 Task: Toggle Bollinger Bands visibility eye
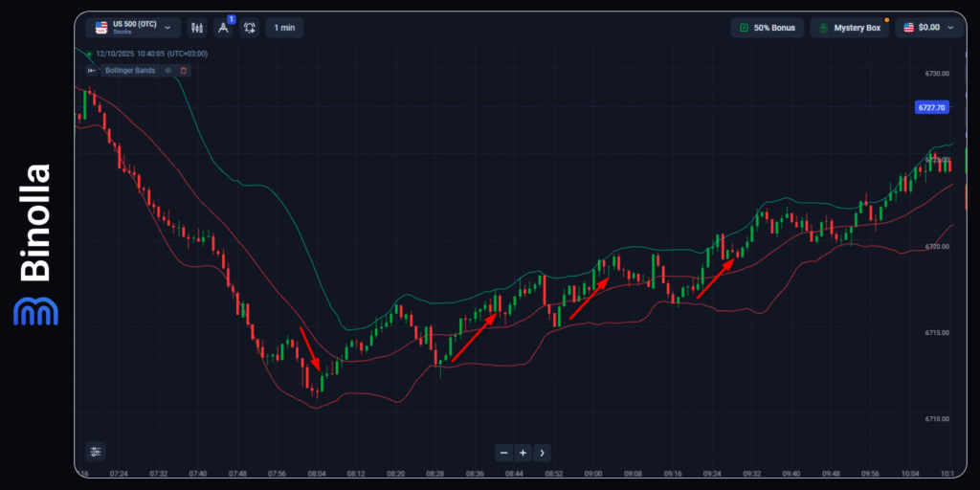(x=167, y=70)
